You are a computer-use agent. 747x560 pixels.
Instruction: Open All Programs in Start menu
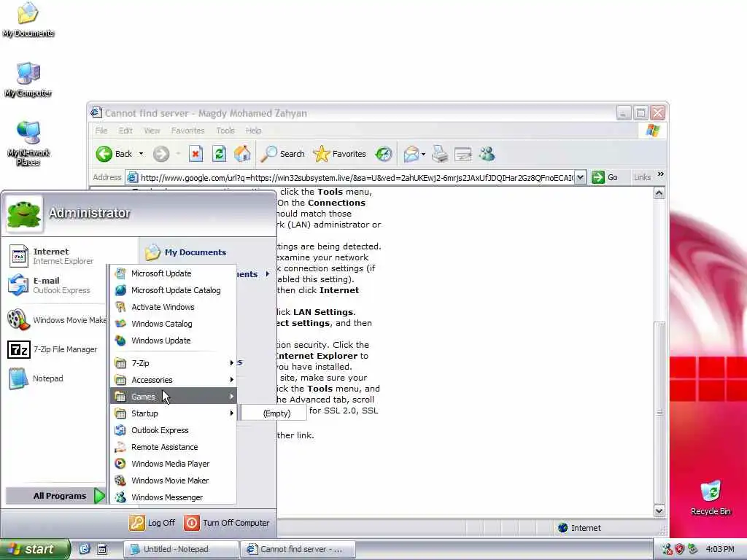coord(55,496)
